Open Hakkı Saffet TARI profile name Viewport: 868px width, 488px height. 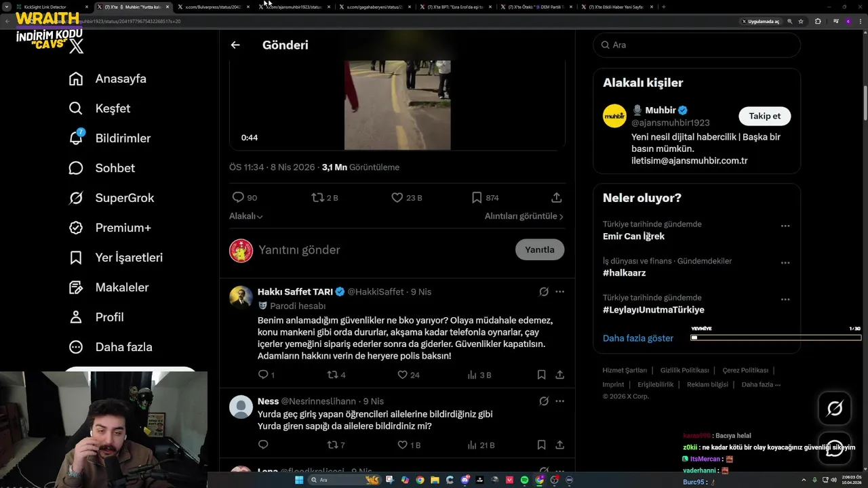[x=295, y=291]
